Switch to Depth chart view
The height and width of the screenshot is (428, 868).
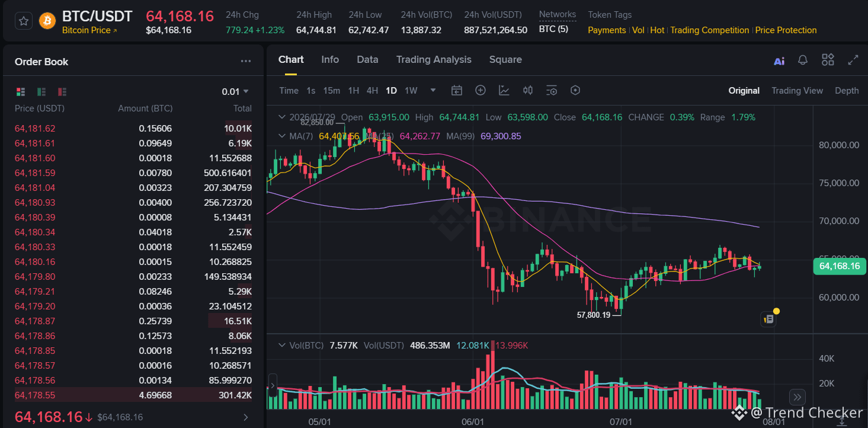point(847,91)
